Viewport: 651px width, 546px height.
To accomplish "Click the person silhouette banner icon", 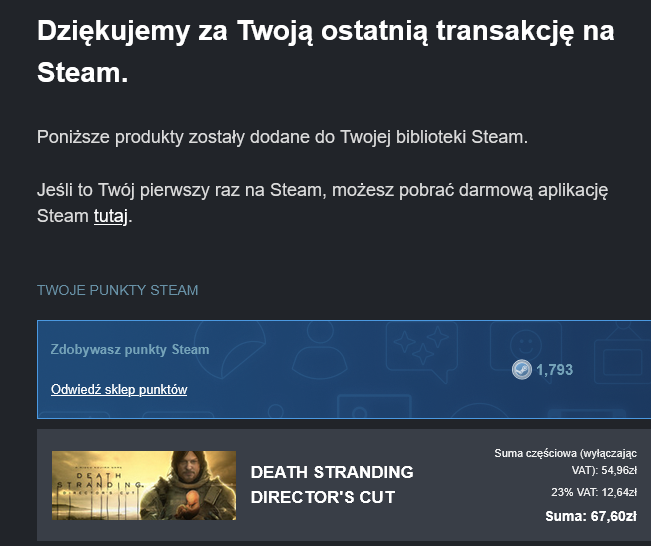I will [320, 350].
